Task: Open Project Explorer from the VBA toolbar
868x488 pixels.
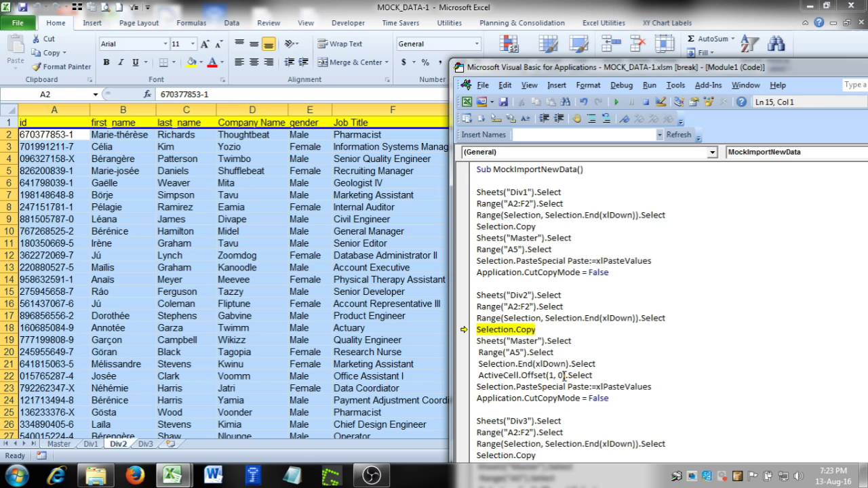Action: [678, 102]
